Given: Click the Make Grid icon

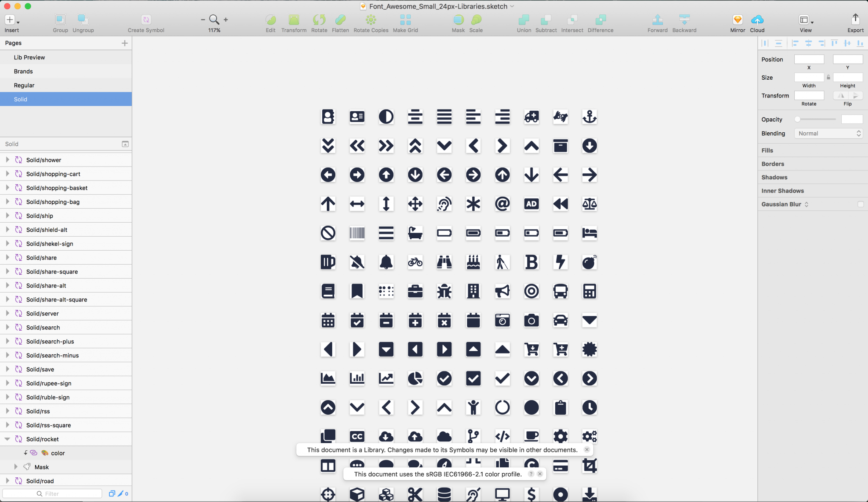Looking at the screenshot, I should 405,20.
